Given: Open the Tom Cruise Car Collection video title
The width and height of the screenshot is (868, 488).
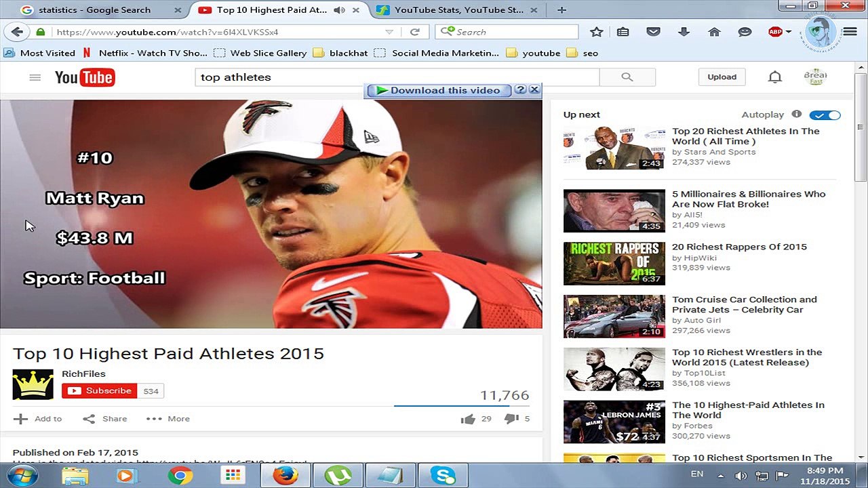Looking at the screenshot, I should tap(745, 304).
